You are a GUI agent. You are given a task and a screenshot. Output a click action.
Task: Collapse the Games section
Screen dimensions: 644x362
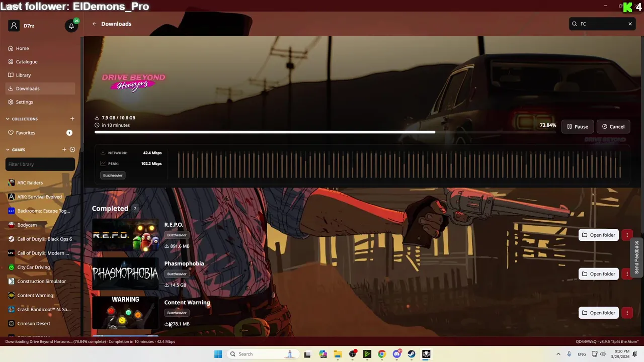[x=16, y=150]
